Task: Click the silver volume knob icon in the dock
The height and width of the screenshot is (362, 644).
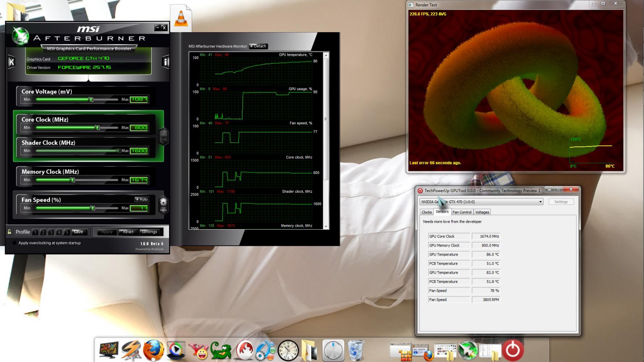Action: coord(333,350)
